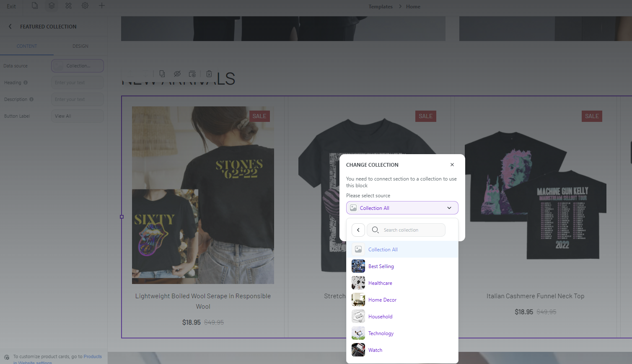This screenshot has height=364, width=632.
Task: Click the Heading text field
Action: point(78,83)
